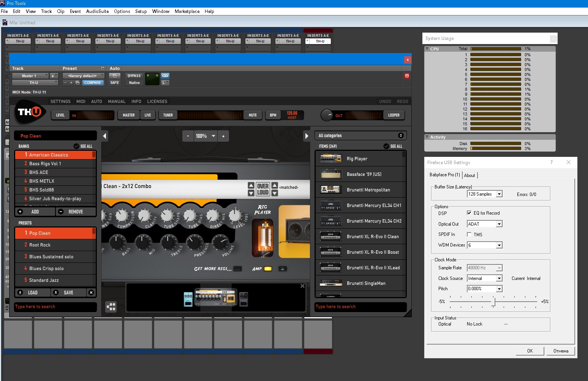This screenshot has height=381, width=588.
Task: Open factory default preset dropdown
Action: (83, 76)
